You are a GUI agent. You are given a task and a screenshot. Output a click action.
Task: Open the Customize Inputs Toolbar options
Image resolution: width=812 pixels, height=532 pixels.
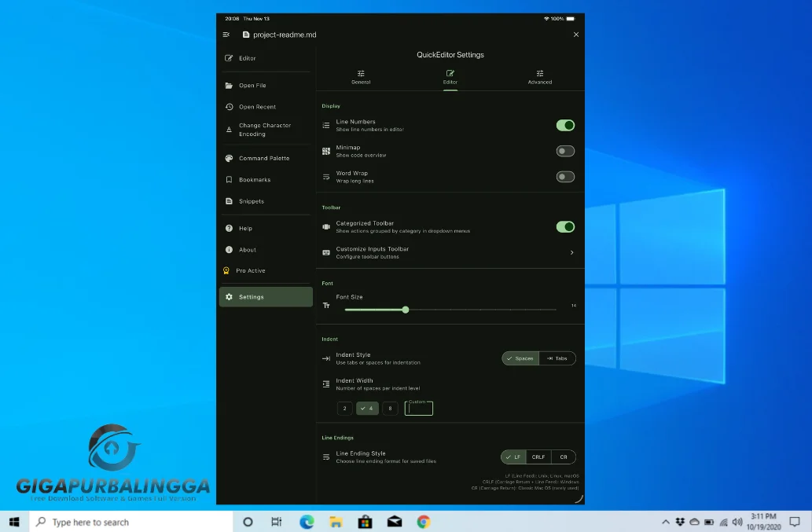[449, 252]
